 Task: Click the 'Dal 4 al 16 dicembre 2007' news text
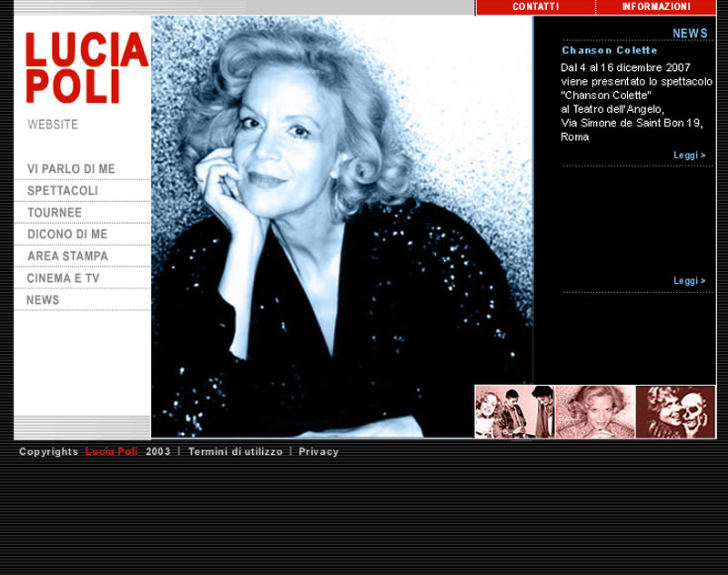(625, 67)
